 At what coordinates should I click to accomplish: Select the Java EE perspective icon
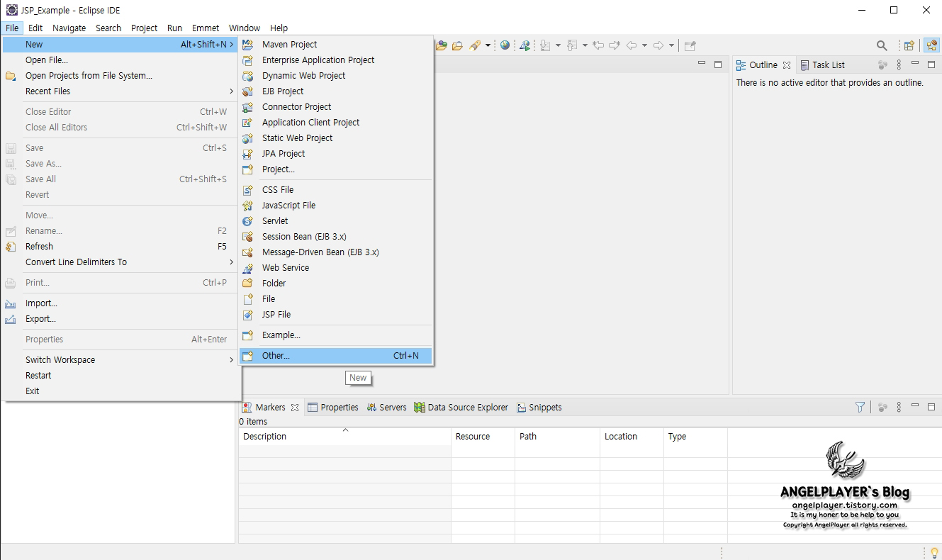(931, 45)
